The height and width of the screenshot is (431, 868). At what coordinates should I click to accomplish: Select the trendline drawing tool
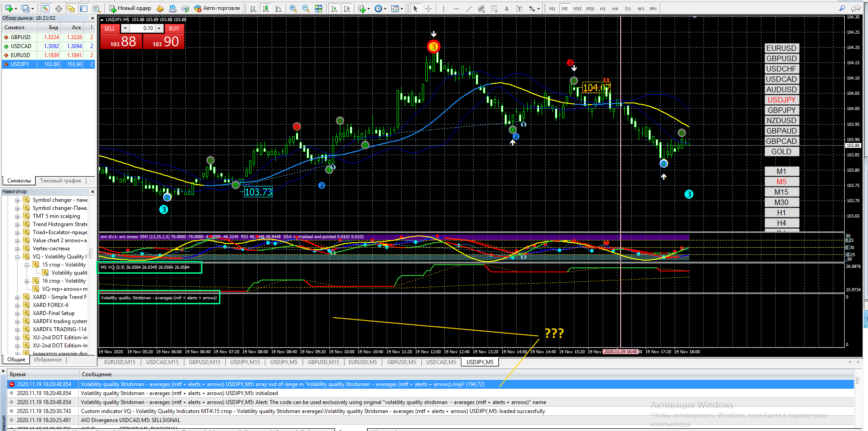coord(469,9)
